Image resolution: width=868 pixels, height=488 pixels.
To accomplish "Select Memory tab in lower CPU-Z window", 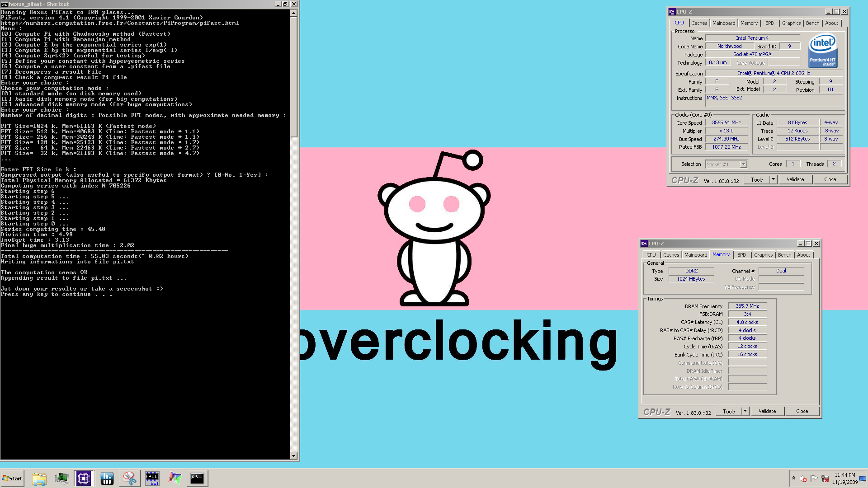I will click(721, 254).
